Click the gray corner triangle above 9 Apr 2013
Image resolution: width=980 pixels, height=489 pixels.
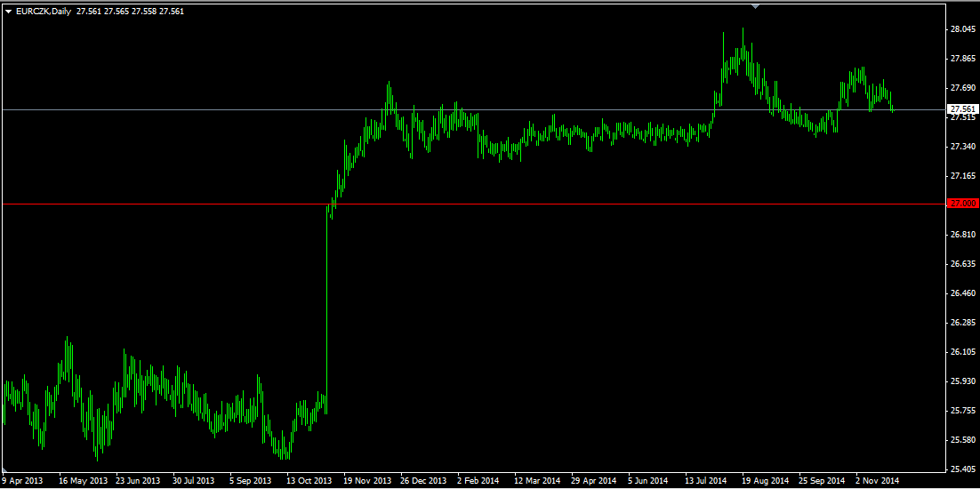point(5,469)
